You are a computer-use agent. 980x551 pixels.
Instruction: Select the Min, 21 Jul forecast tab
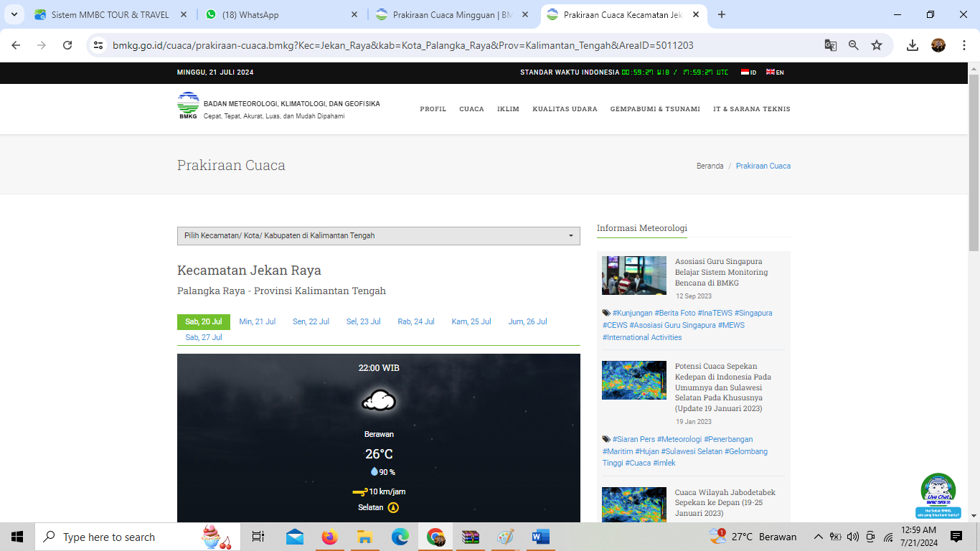(x=258, y=321)
